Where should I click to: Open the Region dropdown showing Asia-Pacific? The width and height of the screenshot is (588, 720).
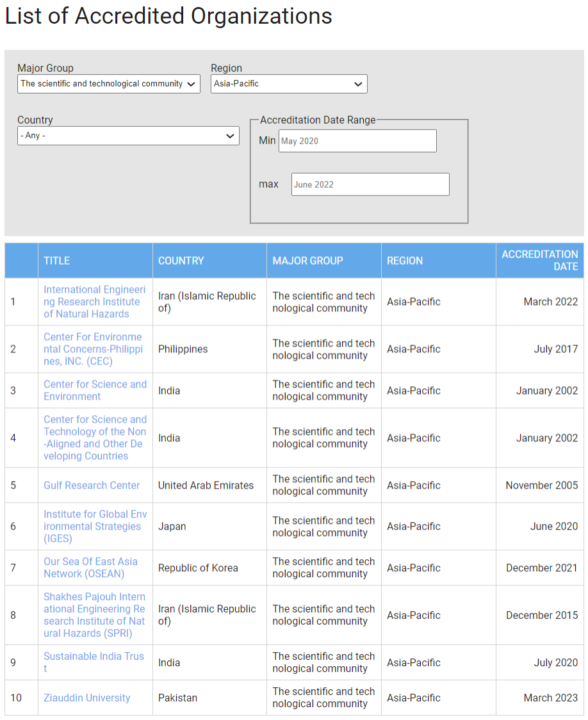tap(289, 84)
